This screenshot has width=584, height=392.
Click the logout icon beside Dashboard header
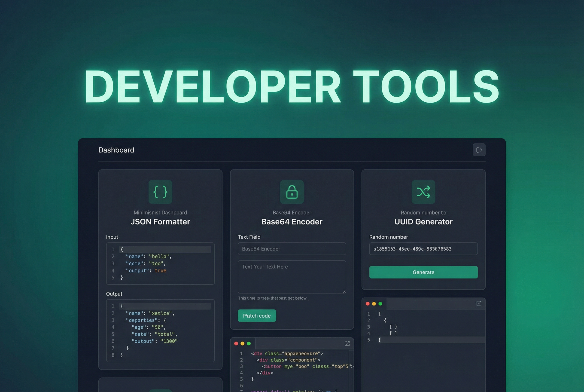[479, 150]
